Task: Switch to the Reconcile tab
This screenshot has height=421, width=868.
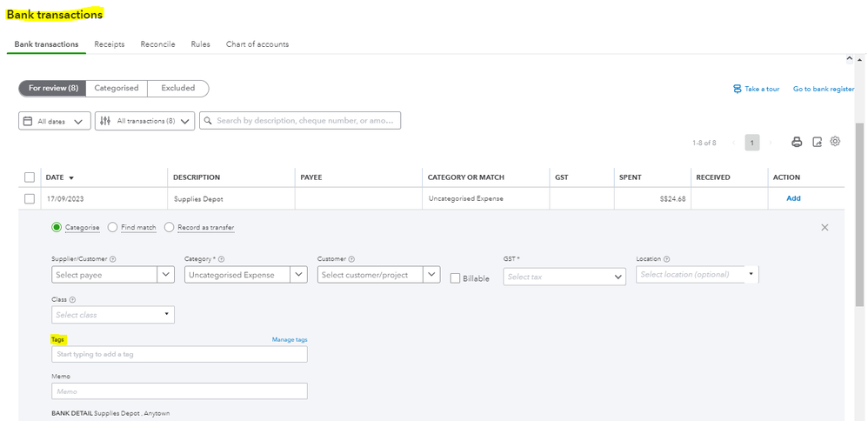Action: [x=157, y=44]
